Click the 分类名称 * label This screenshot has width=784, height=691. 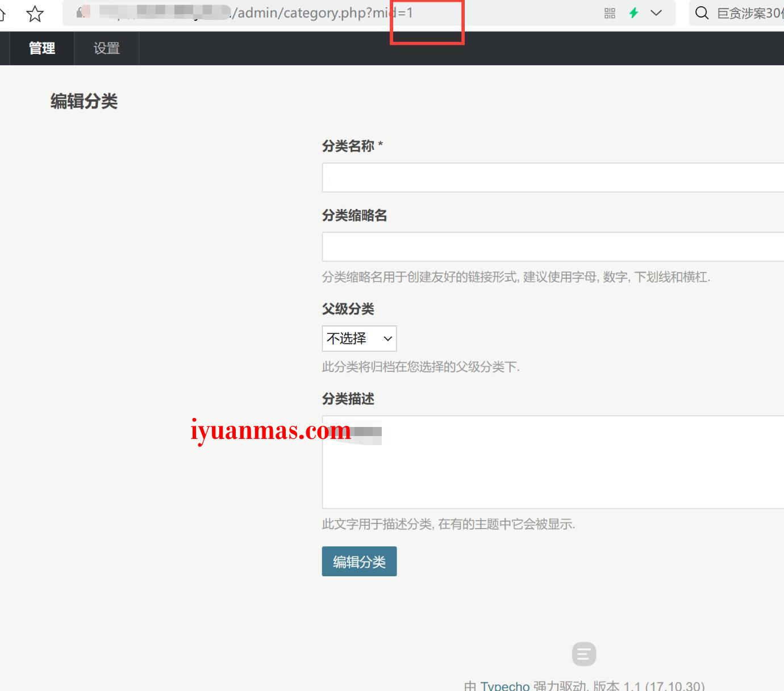click(x=352, y=146)
